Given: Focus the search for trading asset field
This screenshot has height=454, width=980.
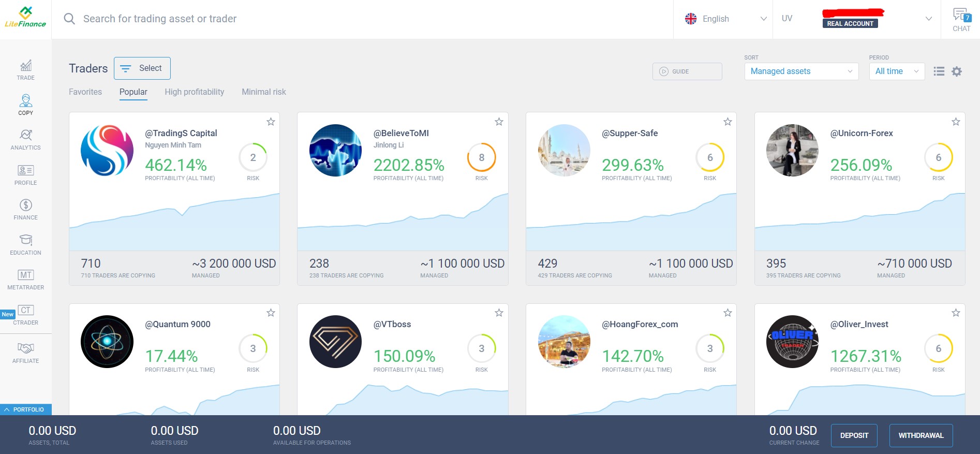Looking at the screenshot, I should 362,19.
